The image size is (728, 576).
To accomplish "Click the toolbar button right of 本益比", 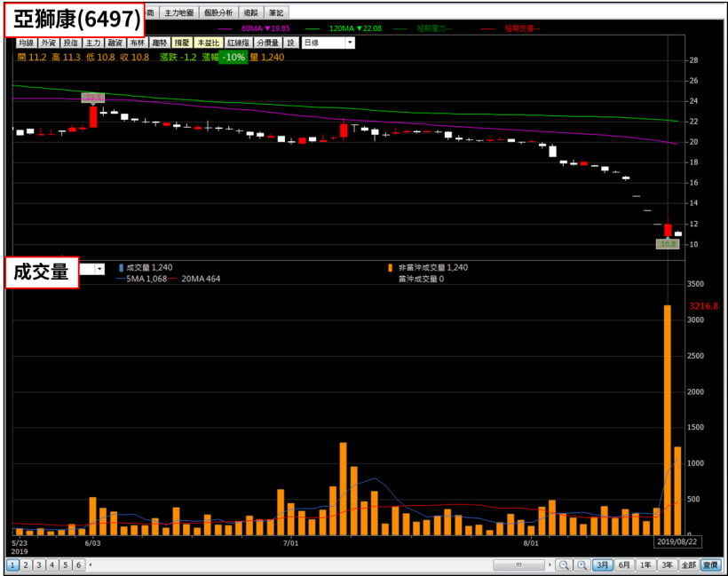I will coord(238,43).
